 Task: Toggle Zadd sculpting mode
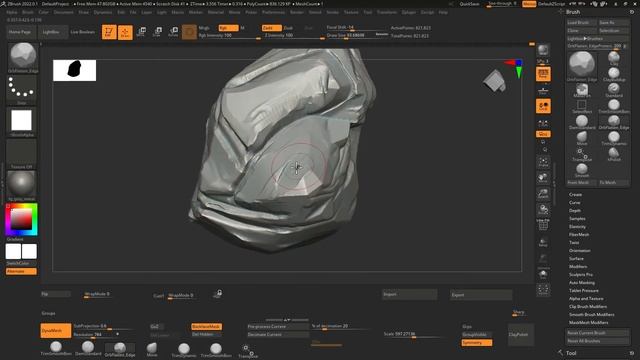click(x=271, y=28)
